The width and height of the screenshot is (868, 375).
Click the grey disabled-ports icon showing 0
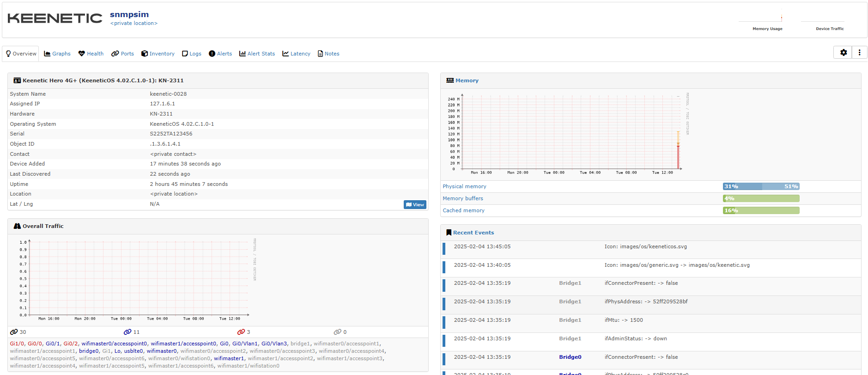point(337,332)
